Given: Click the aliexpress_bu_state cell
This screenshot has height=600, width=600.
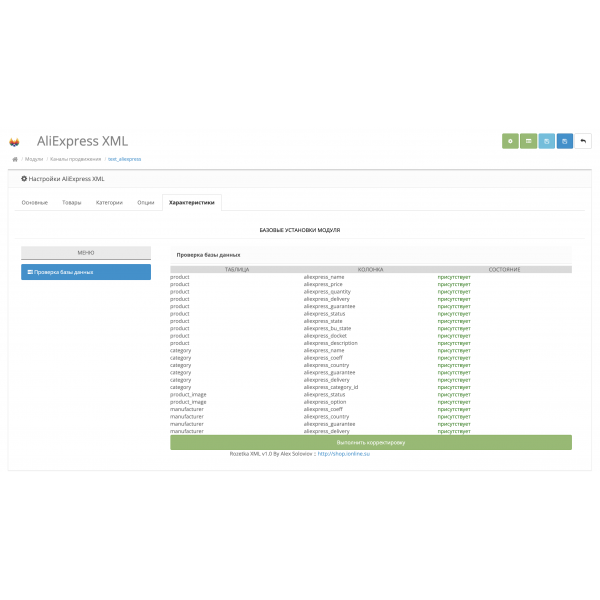Looking at the screenshot, I should point(327,328).
